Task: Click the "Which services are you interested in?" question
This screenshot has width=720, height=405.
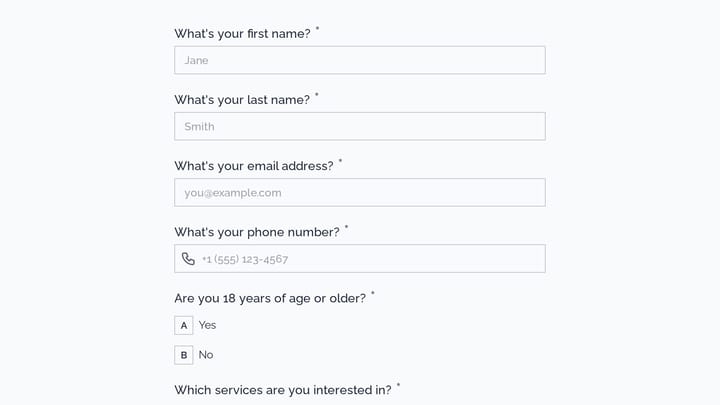Action: coord(283,390)
